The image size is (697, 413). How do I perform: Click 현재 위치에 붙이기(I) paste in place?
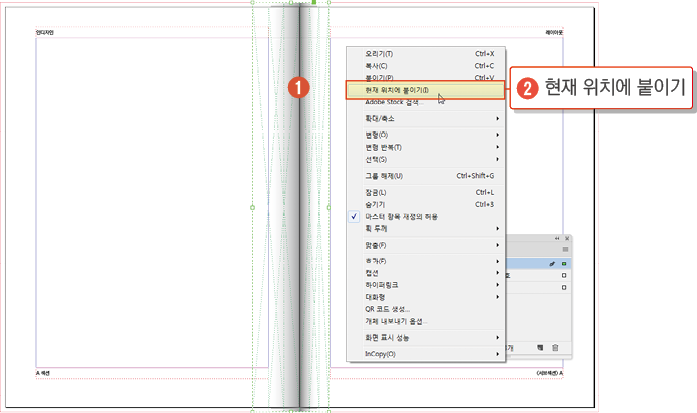coord(426,90)
